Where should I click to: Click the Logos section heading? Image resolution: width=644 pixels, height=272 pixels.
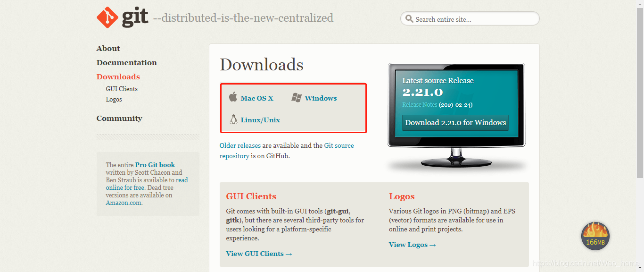402,196
